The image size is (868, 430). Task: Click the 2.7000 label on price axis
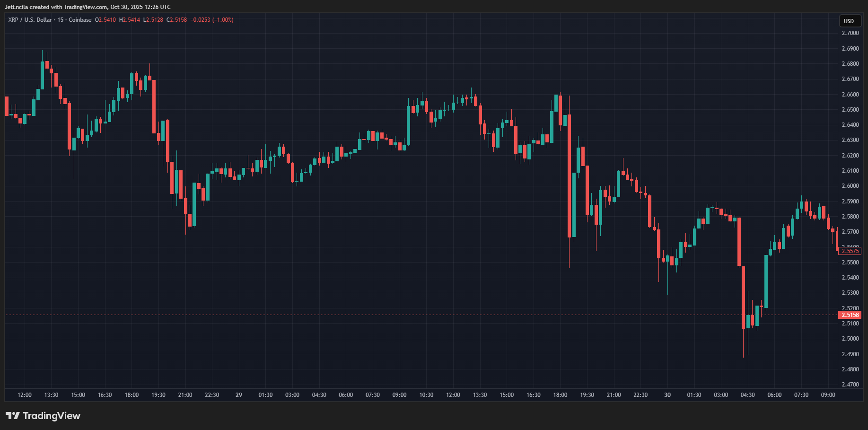tap(850, 33)
